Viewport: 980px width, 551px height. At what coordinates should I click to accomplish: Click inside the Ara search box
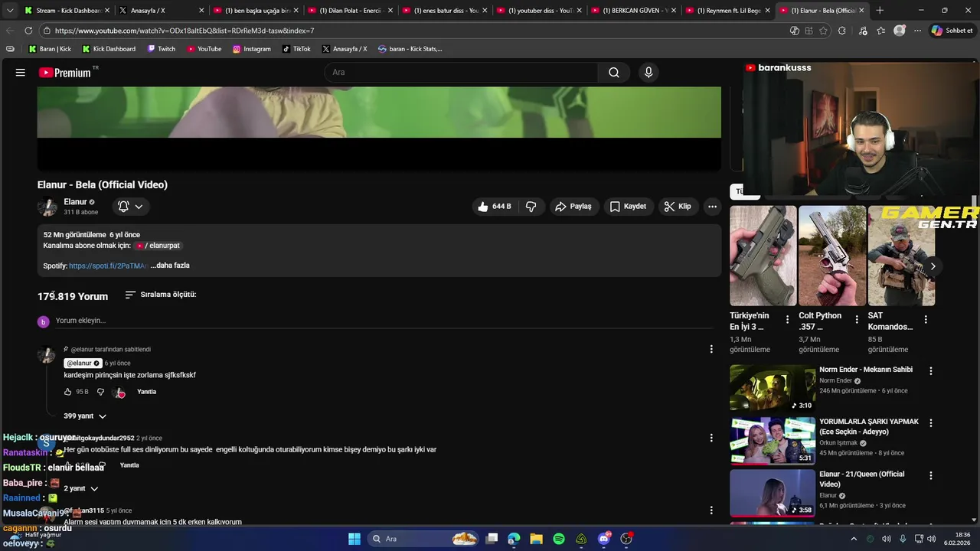(x=462, y=73)
